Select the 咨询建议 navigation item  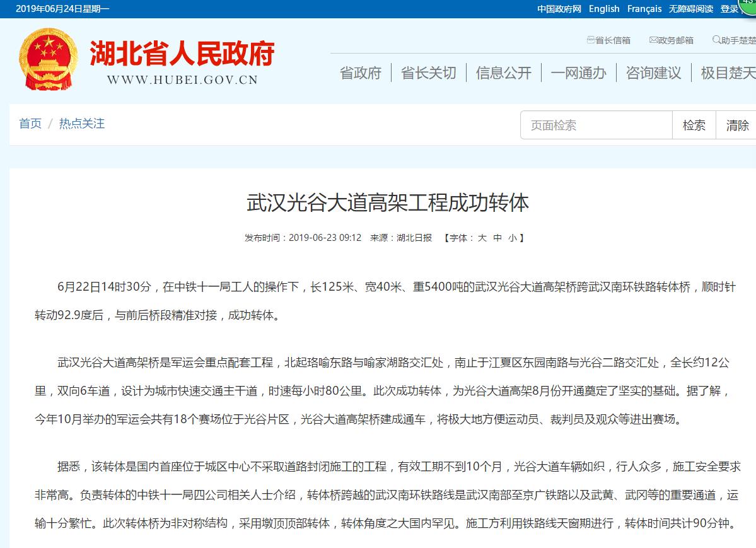click(653, 73)
